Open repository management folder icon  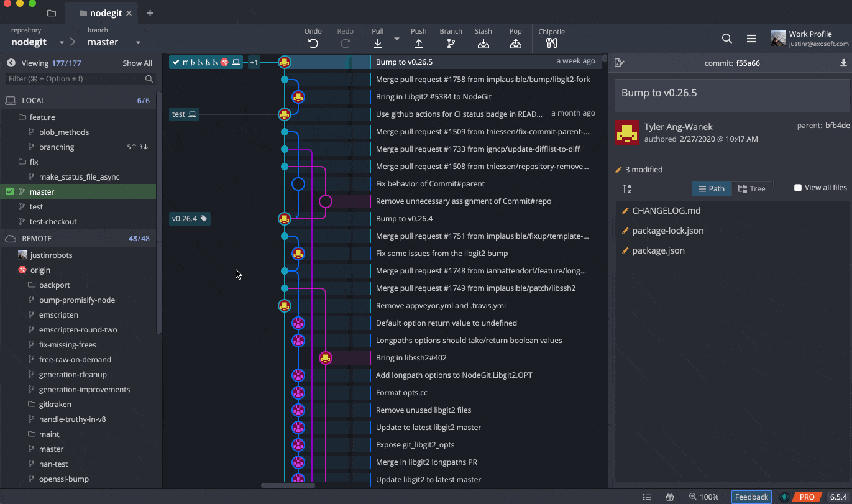[52, 13]
